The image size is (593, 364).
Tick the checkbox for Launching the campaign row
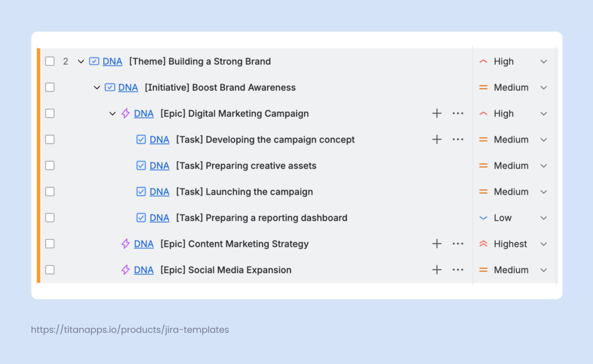[50, 192]
